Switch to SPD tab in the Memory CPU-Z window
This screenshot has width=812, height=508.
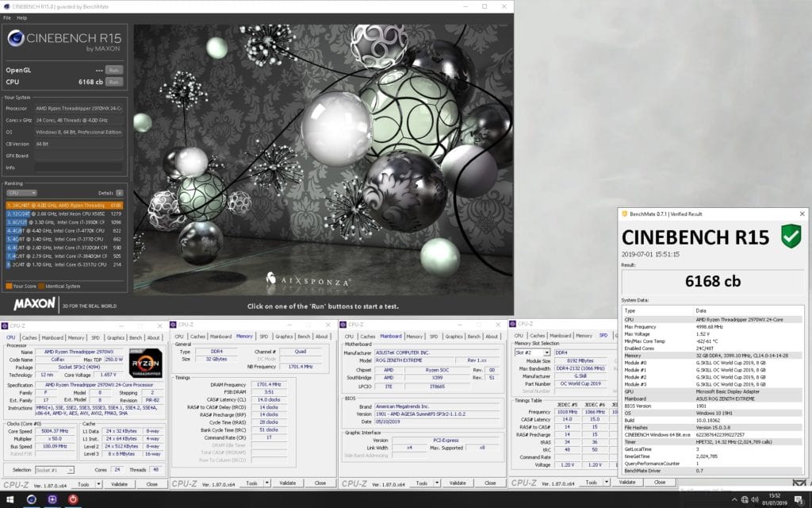263,337
